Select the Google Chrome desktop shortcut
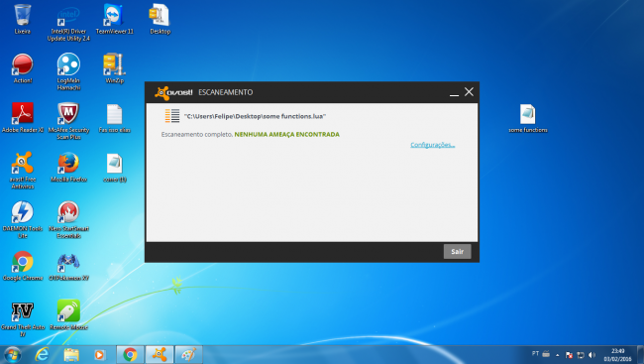 pos(23,266)
